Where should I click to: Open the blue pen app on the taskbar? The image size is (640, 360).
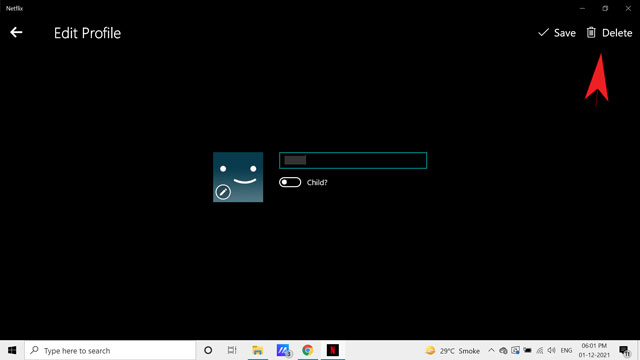(283, 350)
